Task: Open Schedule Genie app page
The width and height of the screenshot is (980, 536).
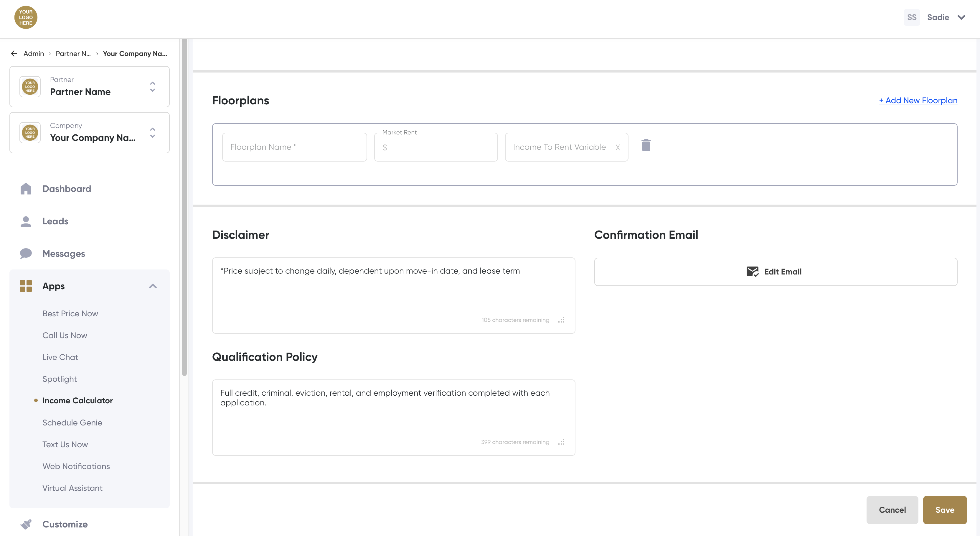Action: coord(72,422)
